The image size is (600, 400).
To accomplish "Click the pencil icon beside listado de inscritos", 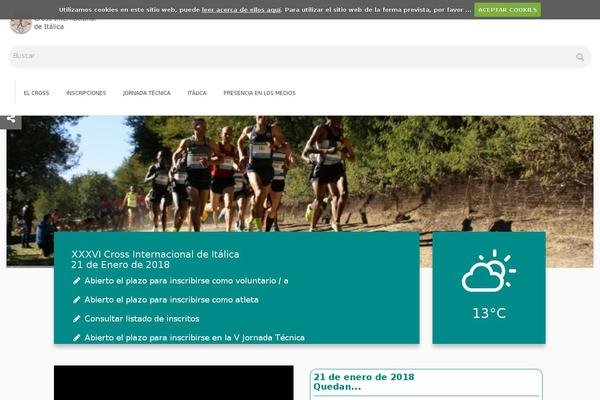I will [x=77, y=319].
